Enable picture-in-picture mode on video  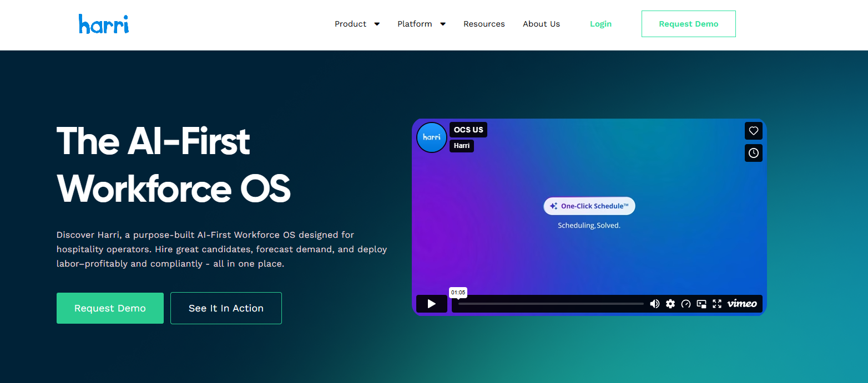point(702,304)
